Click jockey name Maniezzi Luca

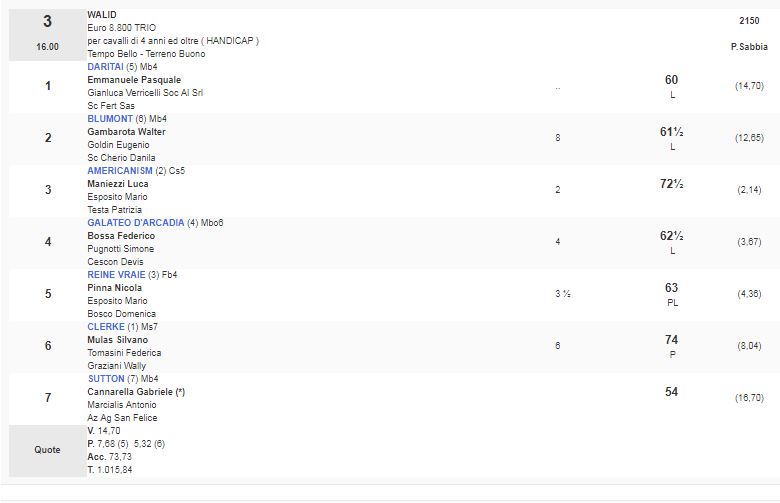120,184
